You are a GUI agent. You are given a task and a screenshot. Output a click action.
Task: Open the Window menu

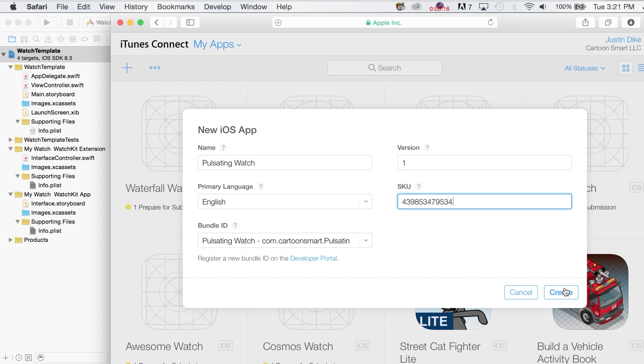pos(253,7)
